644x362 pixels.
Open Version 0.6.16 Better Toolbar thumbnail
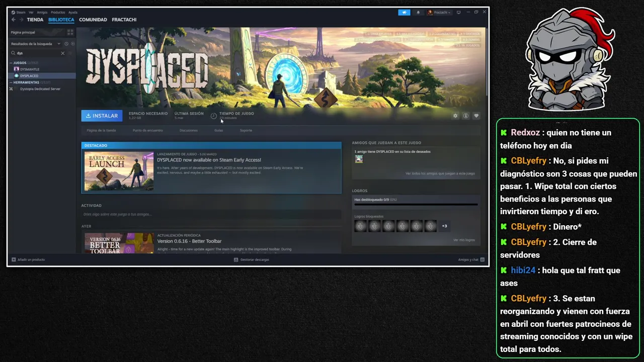(x=119, y=243)
